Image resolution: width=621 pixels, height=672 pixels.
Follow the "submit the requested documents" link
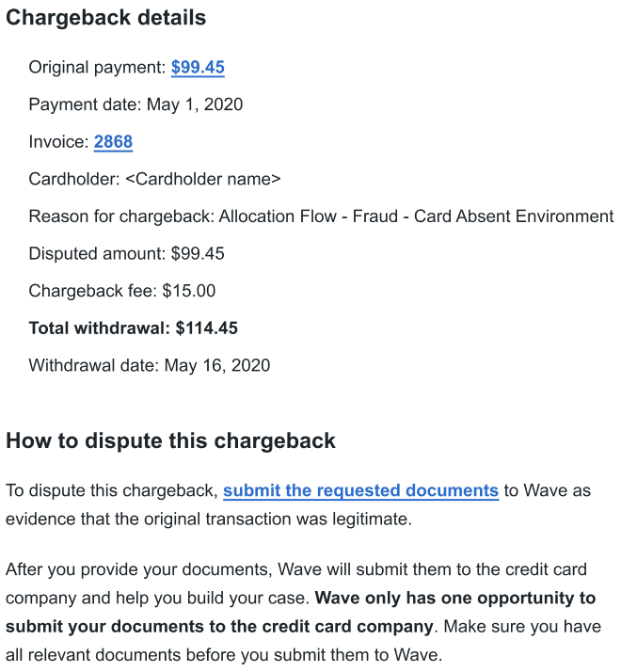tap(360, 490)
